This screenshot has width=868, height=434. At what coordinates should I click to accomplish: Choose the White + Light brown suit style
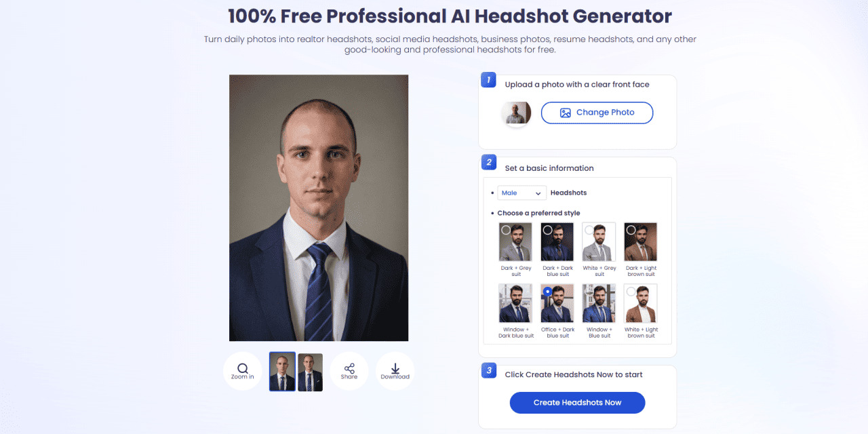click(x=641, y=303)
